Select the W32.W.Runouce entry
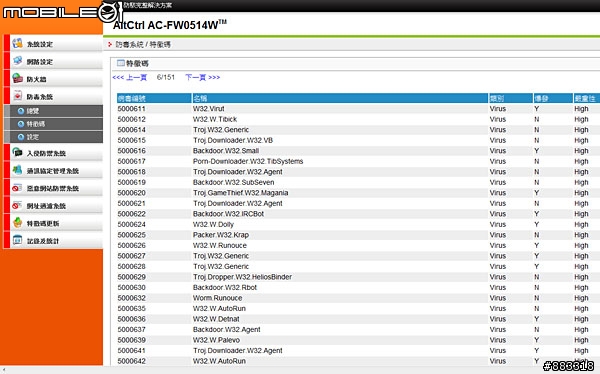600x374 pixels. coord(220,246)
